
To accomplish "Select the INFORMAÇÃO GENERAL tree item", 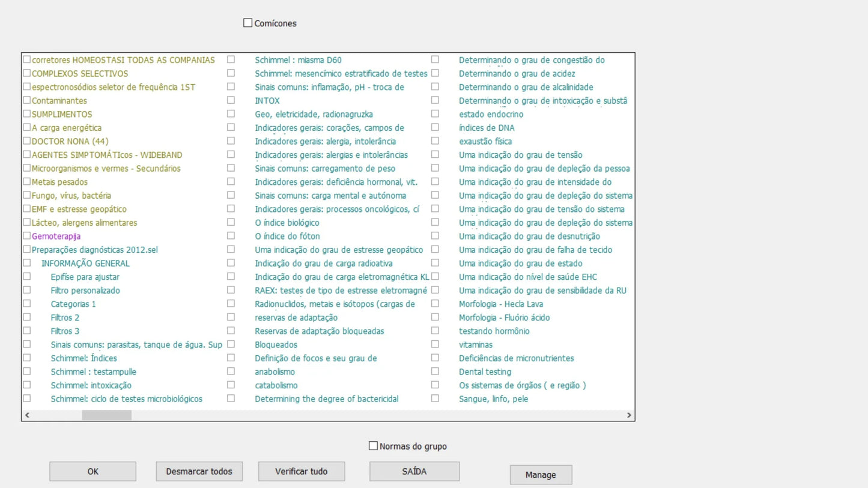I will click(85, 263).
